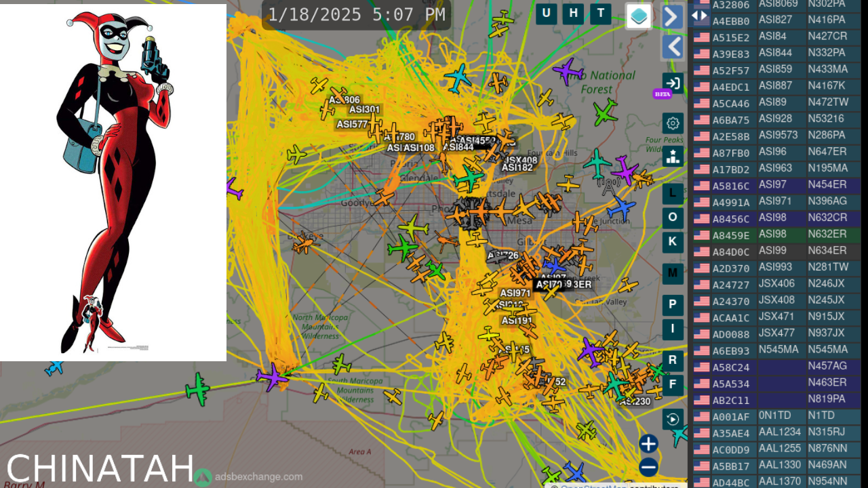Select callsign AAL1330 in the table

[x=781, y=465]
